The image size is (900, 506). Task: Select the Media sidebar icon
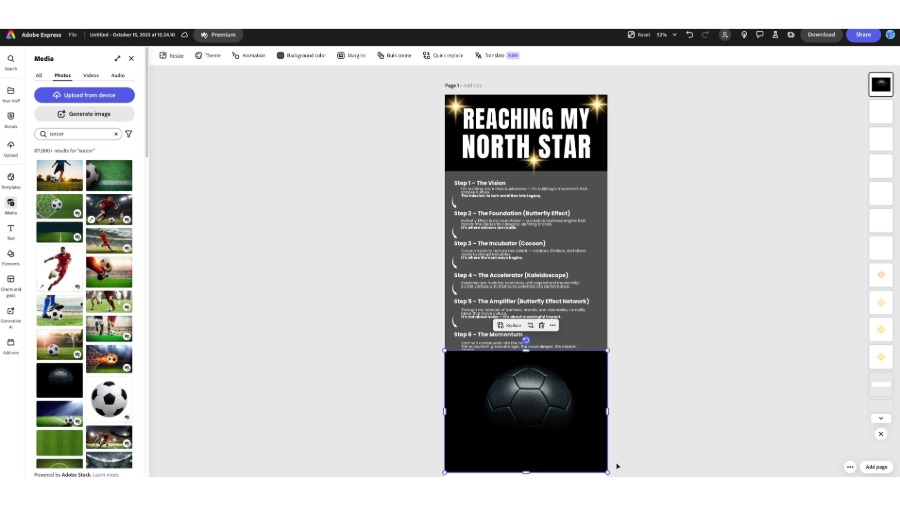point(10,206)
